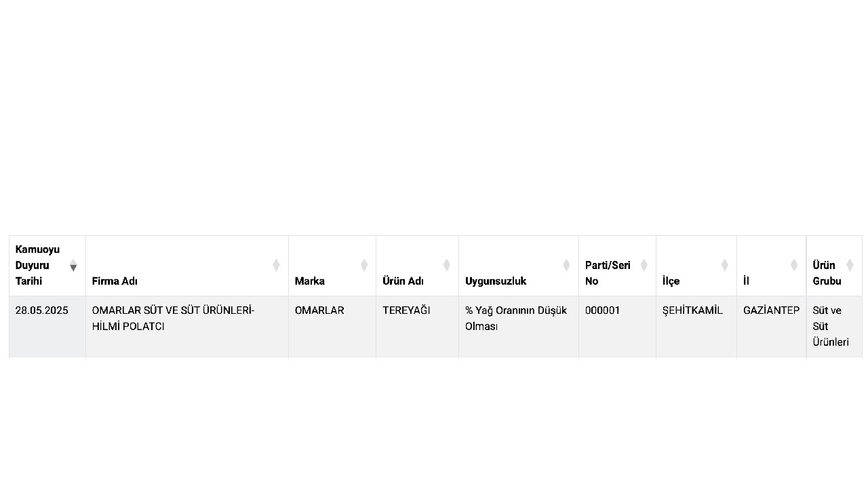
Task: Click the GAZİANTEP province cell
Action: pyautogui.click(x=772, y=327)
